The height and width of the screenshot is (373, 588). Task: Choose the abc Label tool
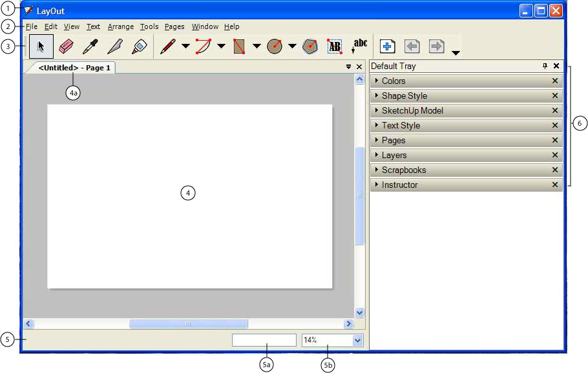(359, 46)
